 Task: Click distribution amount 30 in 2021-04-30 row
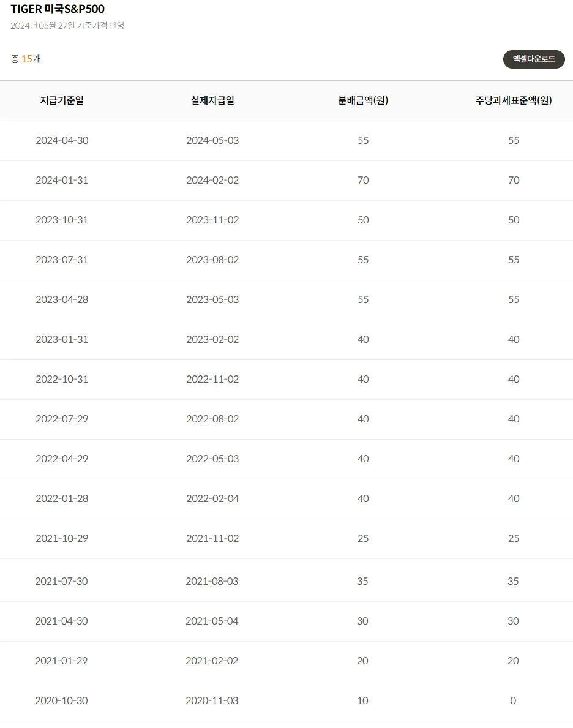(362, 621)
